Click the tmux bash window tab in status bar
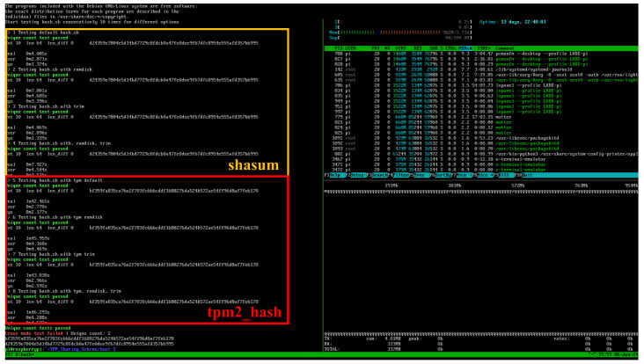Screen dimensions: 644x364 click(20, 354)
